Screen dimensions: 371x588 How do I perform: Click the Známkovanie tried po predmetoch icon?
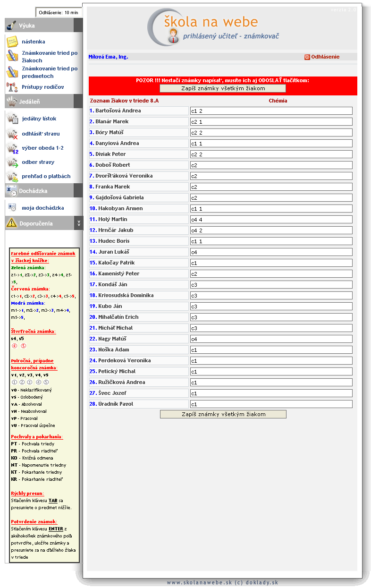(x=12, y=72)
